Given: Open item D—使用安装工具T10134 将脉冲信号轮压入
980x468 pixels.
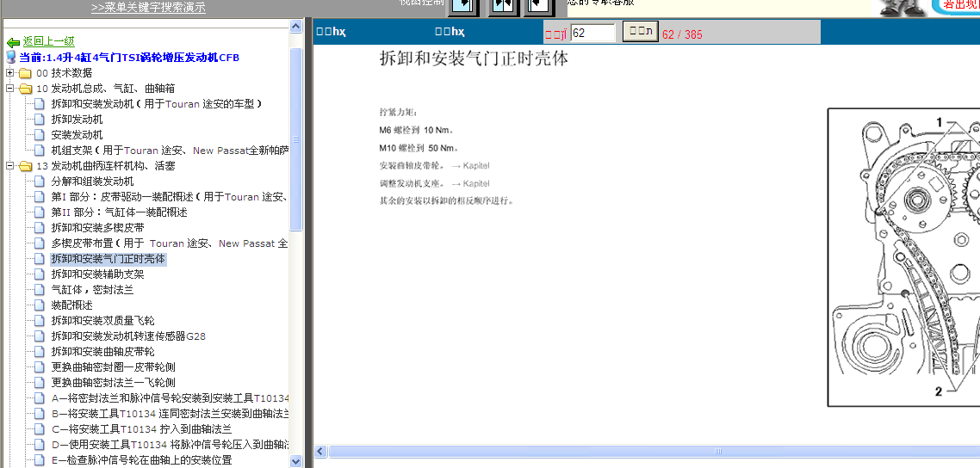Looking at the screenshot, I should [x=170, y=445].
